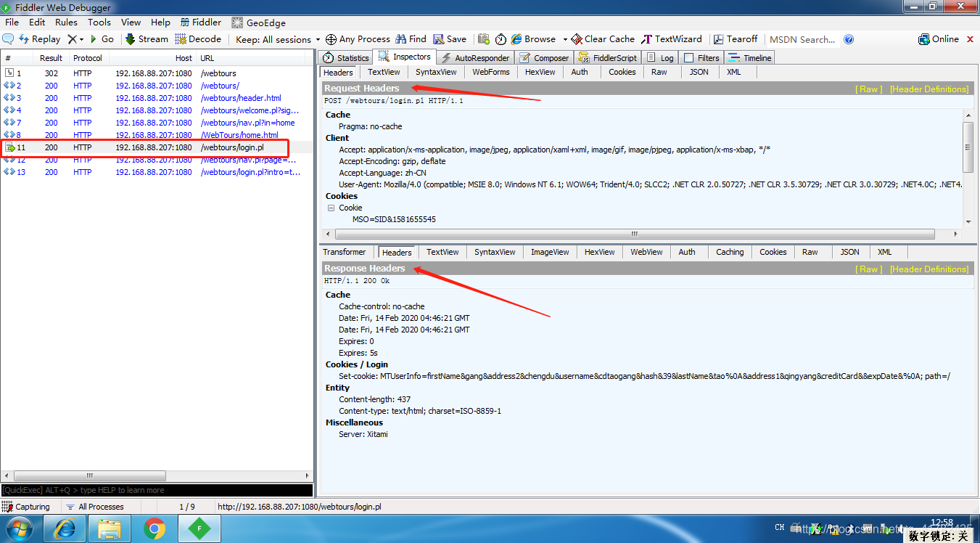The image size is (980, 543).
Task: Open the GeoEdge menu
Action: pyautogui.click(x=259, y=23)
